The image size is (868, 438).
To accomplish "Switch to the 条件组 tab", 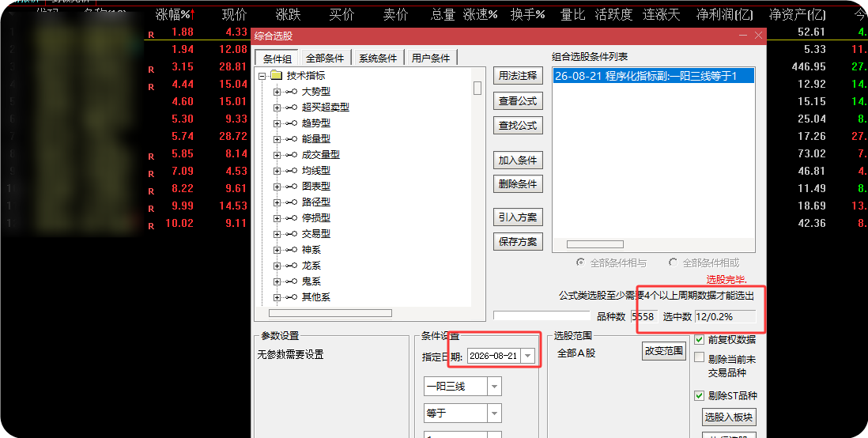I will click(x=277, y=59).
